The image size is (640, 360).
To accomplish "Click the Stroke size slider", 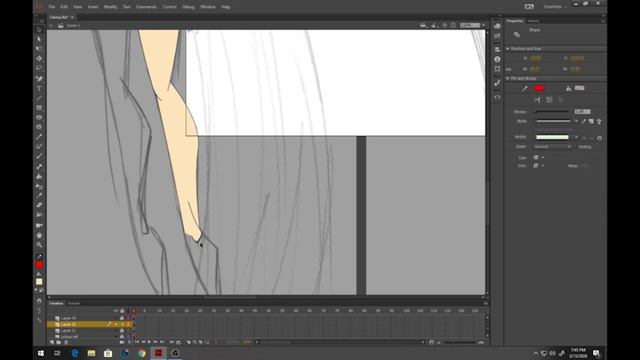I will tap(552, 111).
